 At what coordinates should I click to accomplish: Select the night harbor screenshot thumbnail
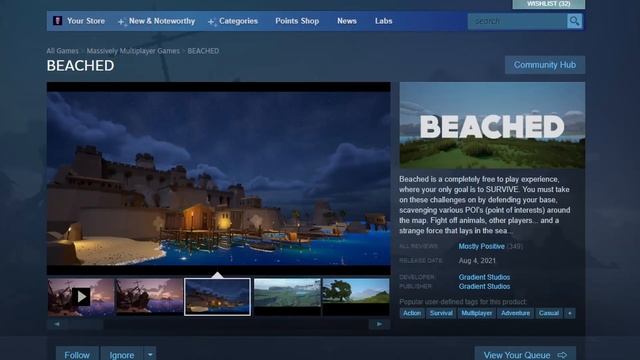218,297
